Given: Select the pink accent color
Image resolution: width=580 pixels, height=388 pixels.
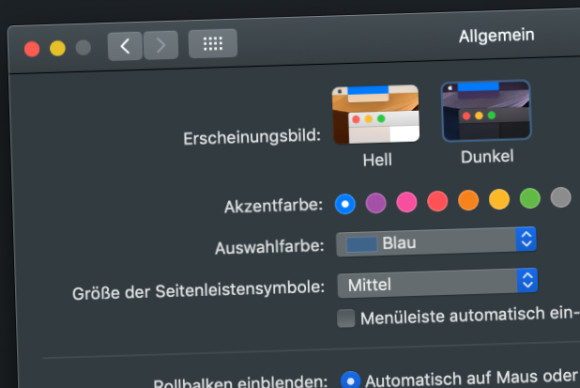Looking at the screenshot, I should pos(407,202).
